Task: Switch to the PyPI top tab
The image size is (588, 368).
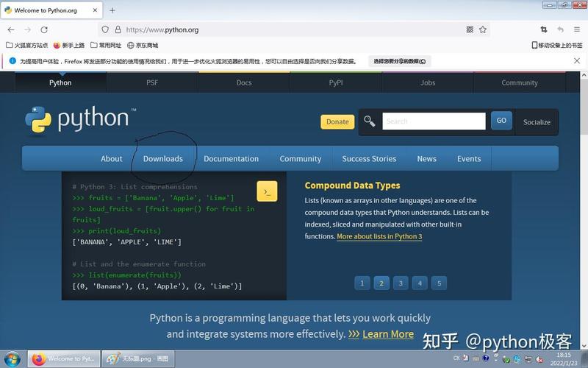Action: (336, 82)
